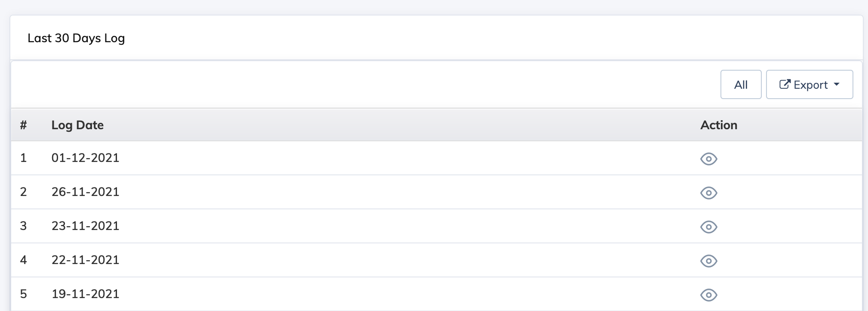Select the 22-11-2021 date cell
This screenshot has height=311, width=868.
[85, 260]
